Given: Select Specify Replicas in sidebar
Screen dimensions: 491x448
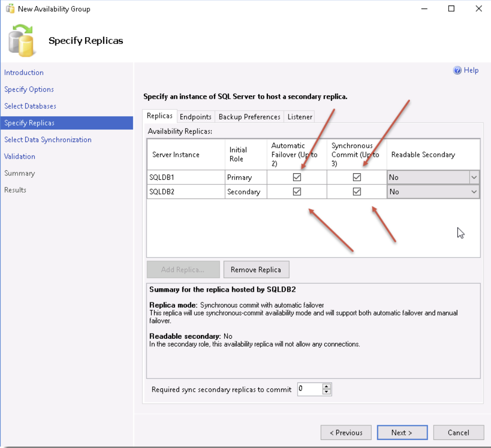Looking at the screenshot, I should (66, 123).
